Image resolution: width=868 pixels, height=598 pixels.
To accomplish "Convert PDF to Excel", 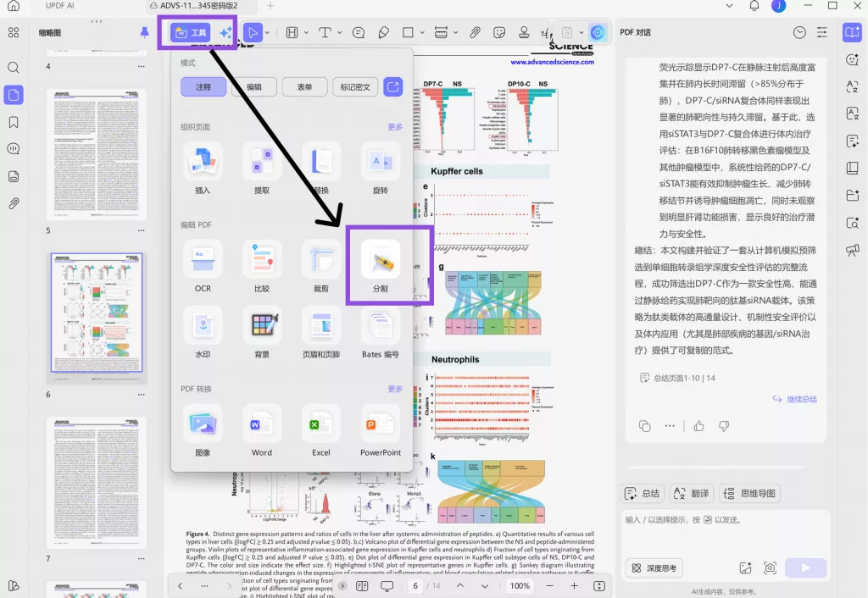I will [321, 430].
